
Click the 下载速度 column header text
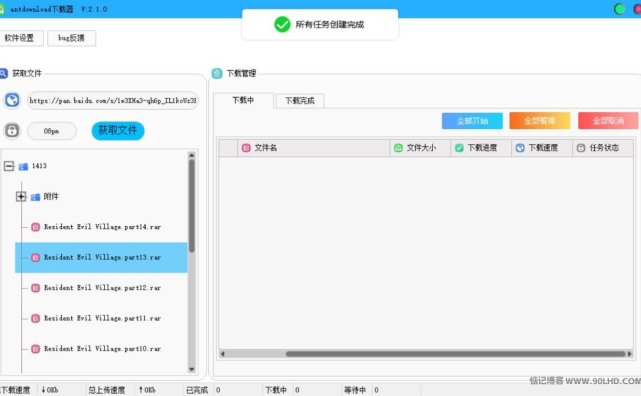543,148
